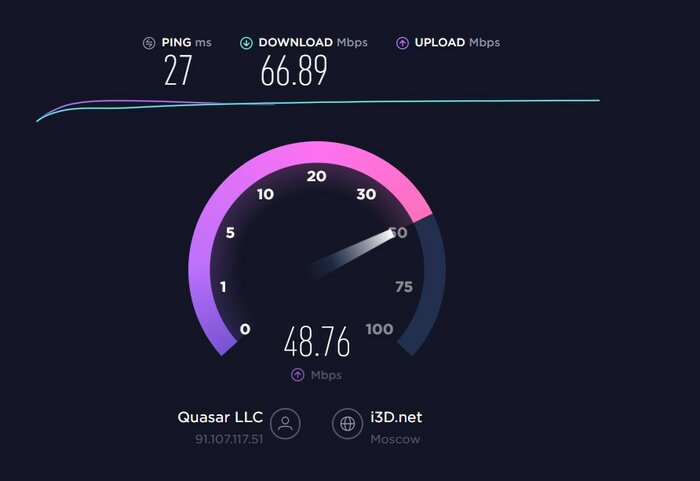This screenshot has height=481, width=700.
Task: Click the DOWNLOAD Mbps label
Action: [x=313, y=42]
